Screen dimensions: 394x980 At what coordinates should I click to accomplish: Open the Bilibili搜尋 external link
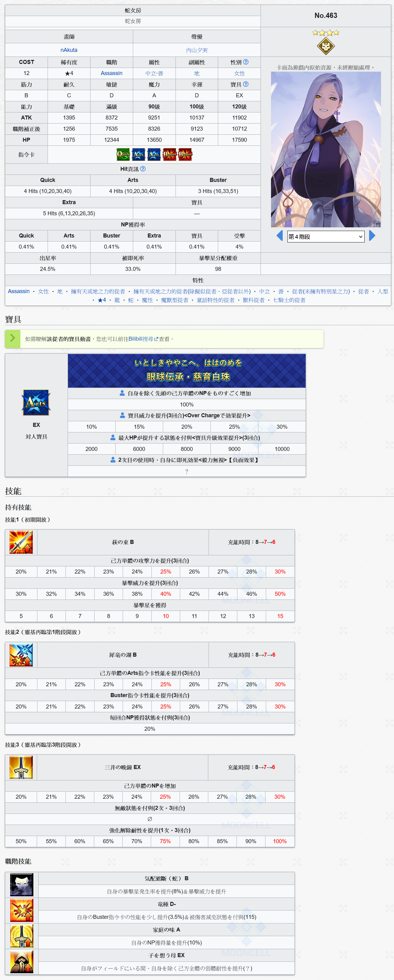click(x=143, y=339)
